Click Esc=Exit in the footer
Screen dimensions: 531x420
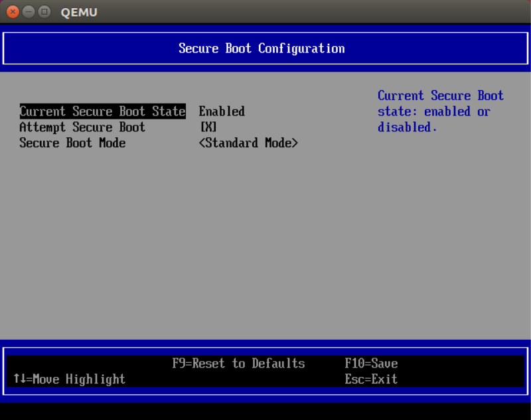coord(371,380)
